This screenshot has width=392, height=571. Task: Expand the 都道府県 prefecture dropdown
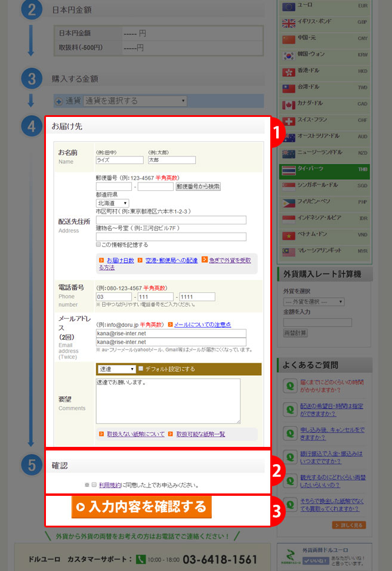pos(112,203)
